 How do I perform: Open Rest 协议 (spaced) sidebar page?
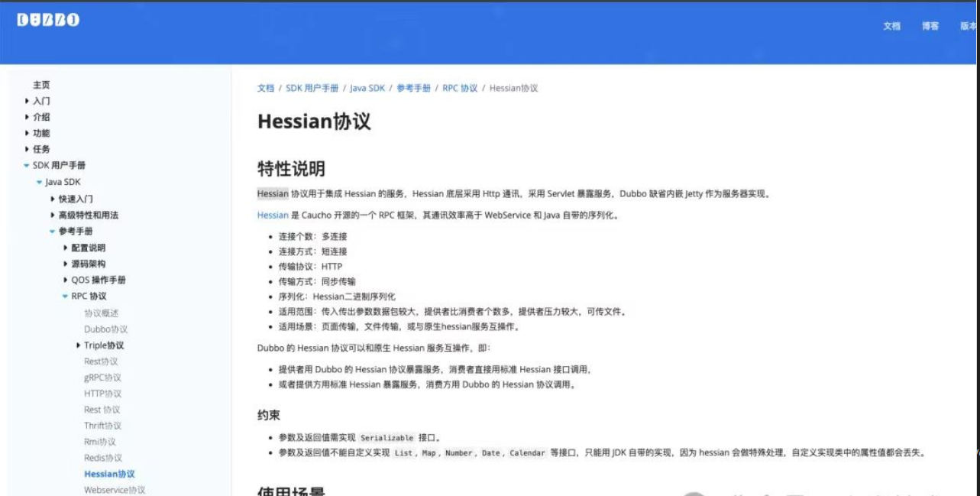(102, 410)
